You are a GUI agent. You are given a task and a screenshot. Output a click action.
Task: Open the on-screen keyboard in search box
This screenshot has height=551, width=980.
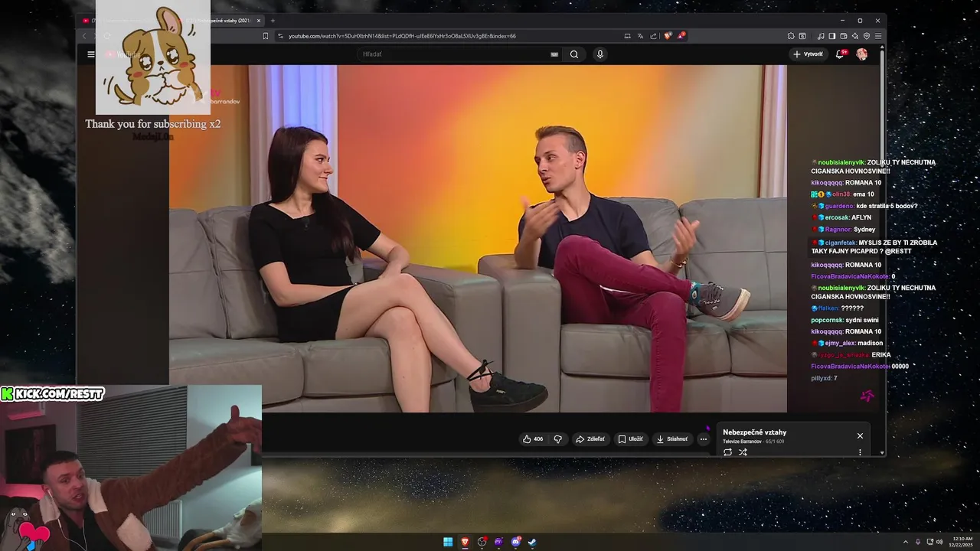coord(554,54)
